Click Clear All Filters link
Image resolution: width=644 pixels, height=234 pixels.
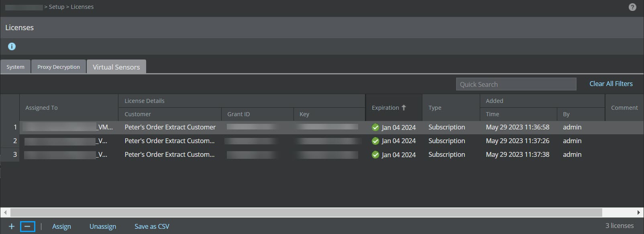click(611, 84)
